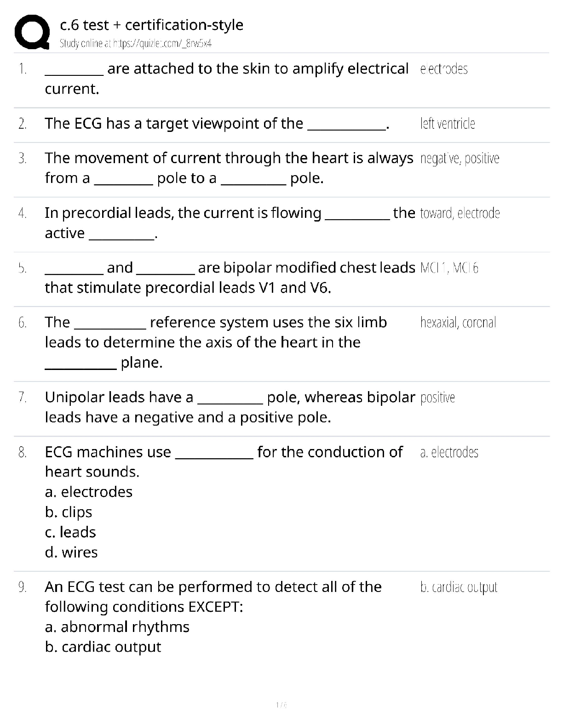This screenshot has width=563, height=728.
Task: Select the 'left ventricle' answer text
Action: [448, 124]
